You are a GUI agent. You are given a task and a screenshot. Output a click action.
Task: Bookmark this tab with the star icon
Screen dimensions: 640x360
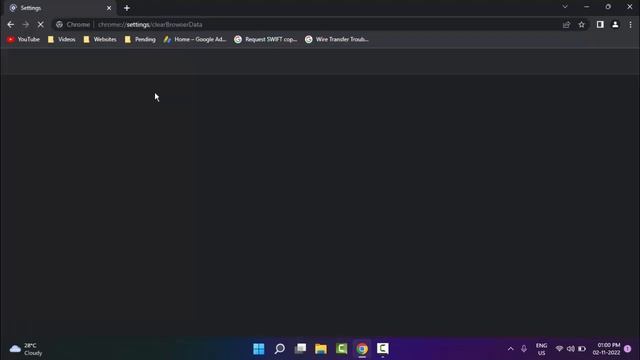pyautogui.click(x=582, y=25)
